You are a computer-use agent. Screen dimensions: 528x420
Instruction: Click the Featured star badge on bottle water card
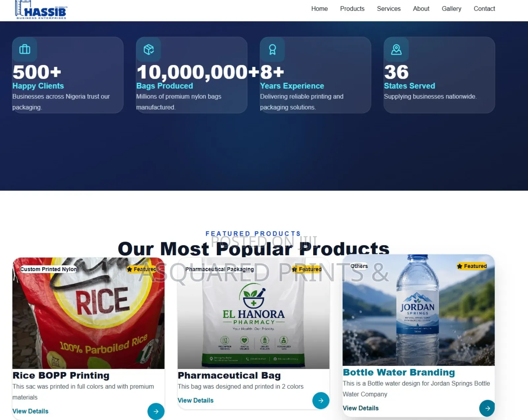[472, 266]
